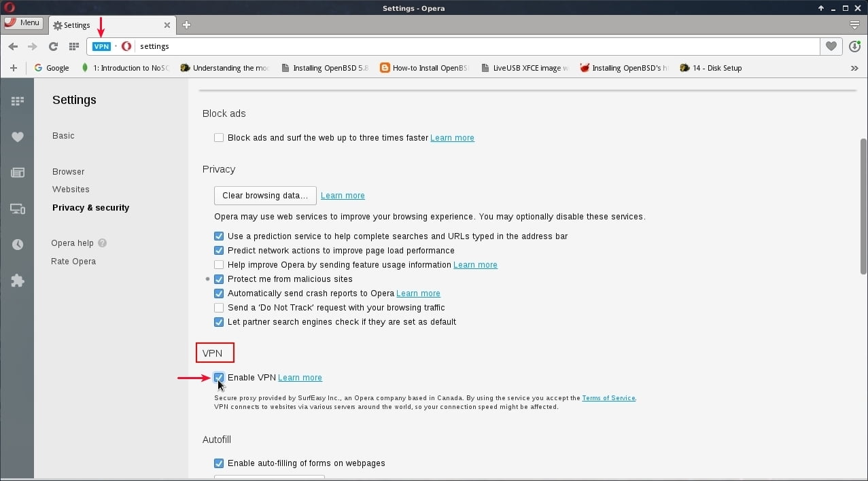The image size is (868, 481).
Task: Select Privacy & security section
Action: (90, 208)
